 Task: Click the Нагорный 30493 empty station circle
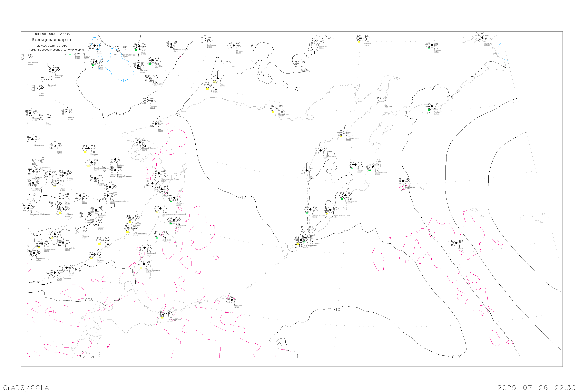pos(45,80)
